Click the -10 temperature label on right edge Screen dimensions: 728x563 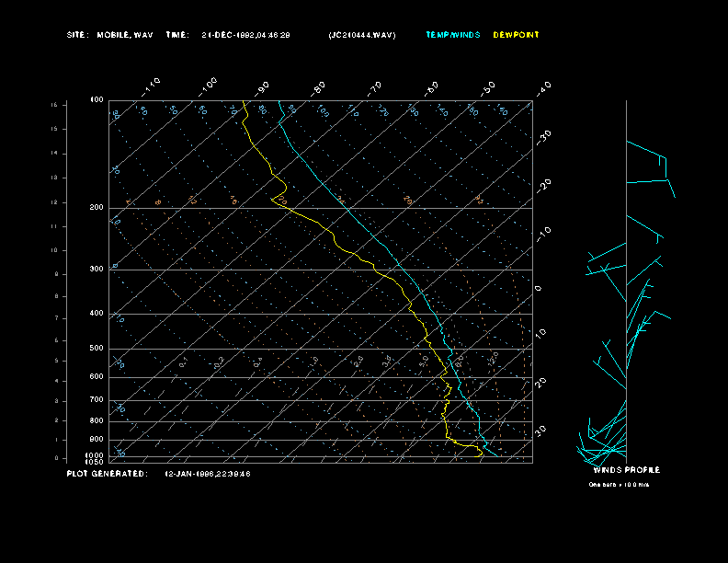(x=543, y=235)
